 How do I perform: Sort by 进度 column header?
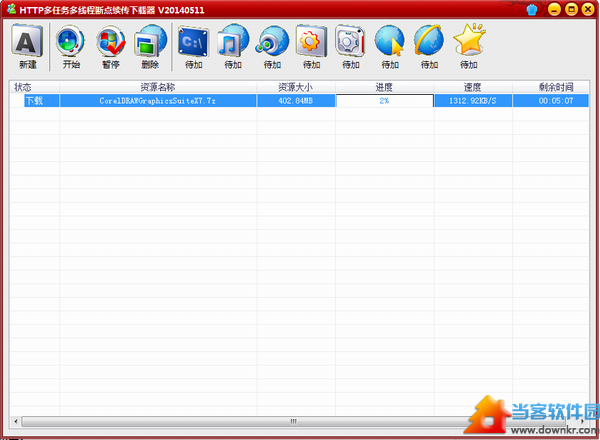click(384, 87)
